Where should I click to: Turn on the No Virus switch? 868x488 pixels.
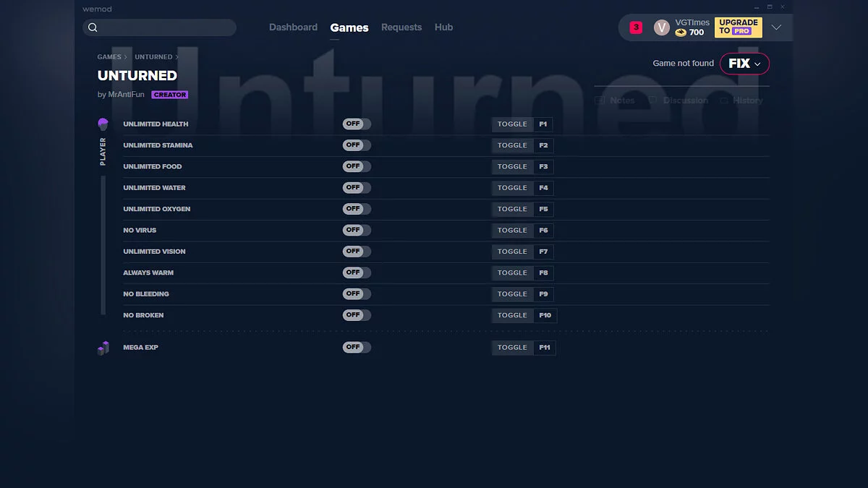357,231
